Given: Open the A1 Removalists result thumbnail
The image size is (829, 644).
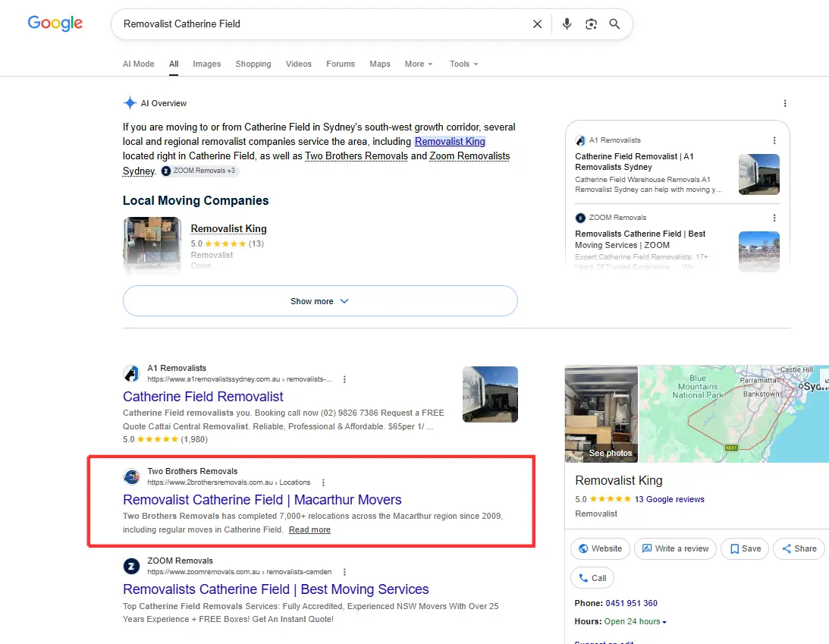Looking at the screenshot, I should coord(490,394).
